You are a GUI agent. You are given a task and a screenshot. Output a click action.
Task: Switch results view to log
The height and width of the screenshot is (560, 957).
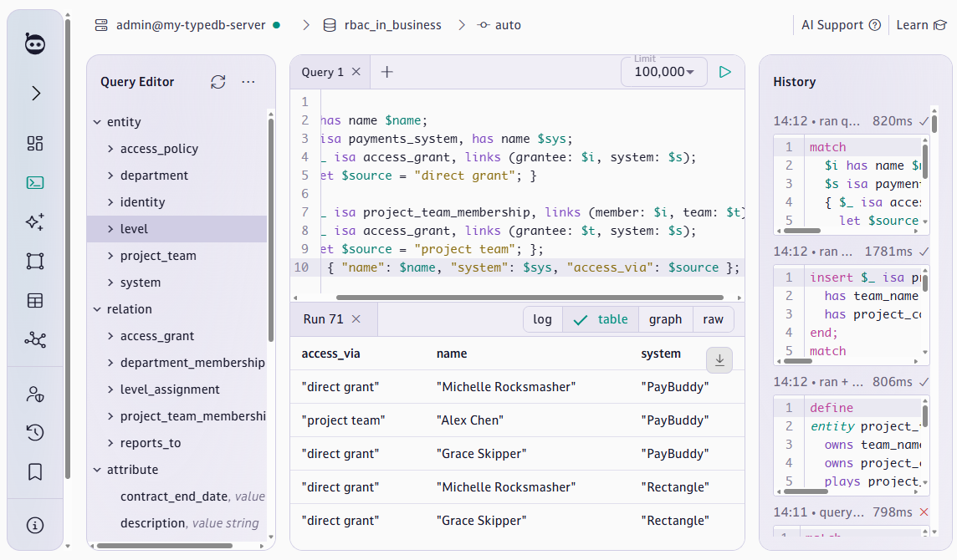(542, 319)
